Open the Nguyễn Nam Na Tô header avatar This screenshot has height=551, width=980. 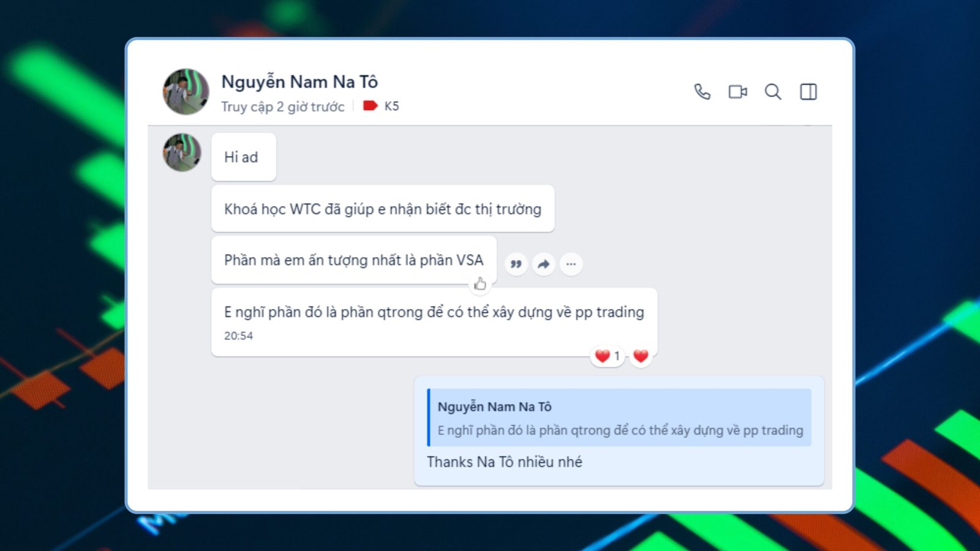click(x=186, y=92)
